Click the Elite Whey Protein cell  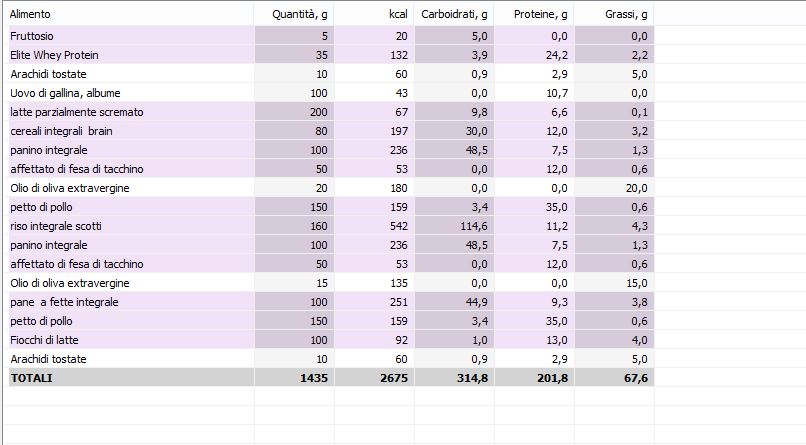coord(54,55)
